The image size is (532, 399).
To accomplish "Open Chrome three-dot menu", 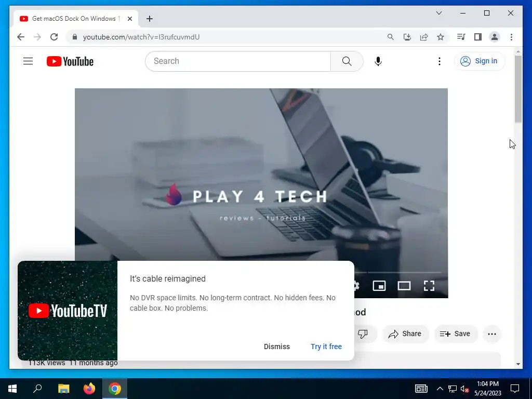I will coord(511,37).
